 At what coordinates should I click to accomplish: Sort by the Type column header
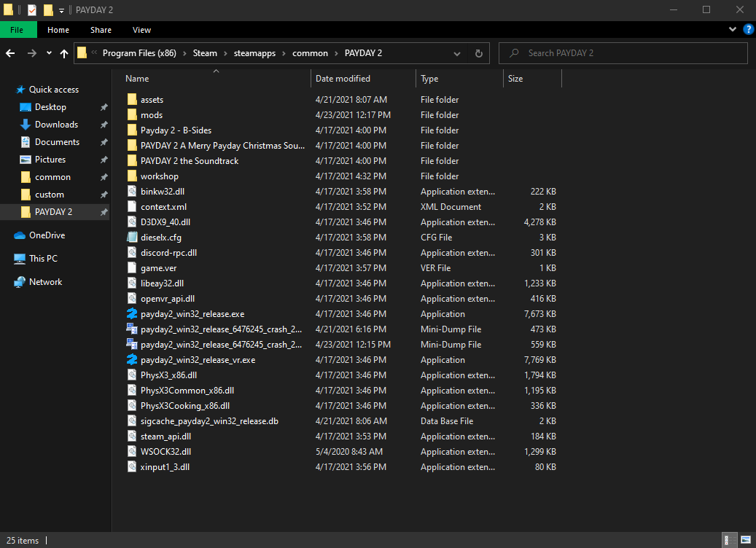[459, 79]
